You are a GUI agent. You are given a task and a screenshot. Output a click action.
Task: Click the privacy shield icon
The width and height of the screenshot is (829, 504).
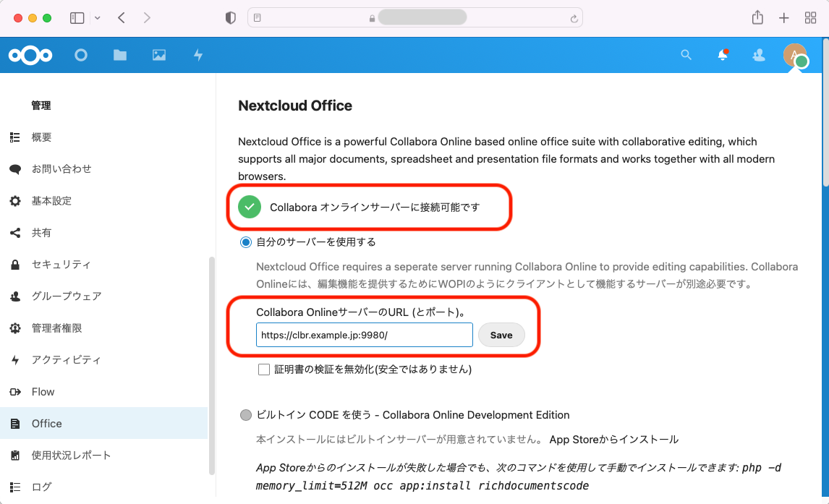[231, 18]
